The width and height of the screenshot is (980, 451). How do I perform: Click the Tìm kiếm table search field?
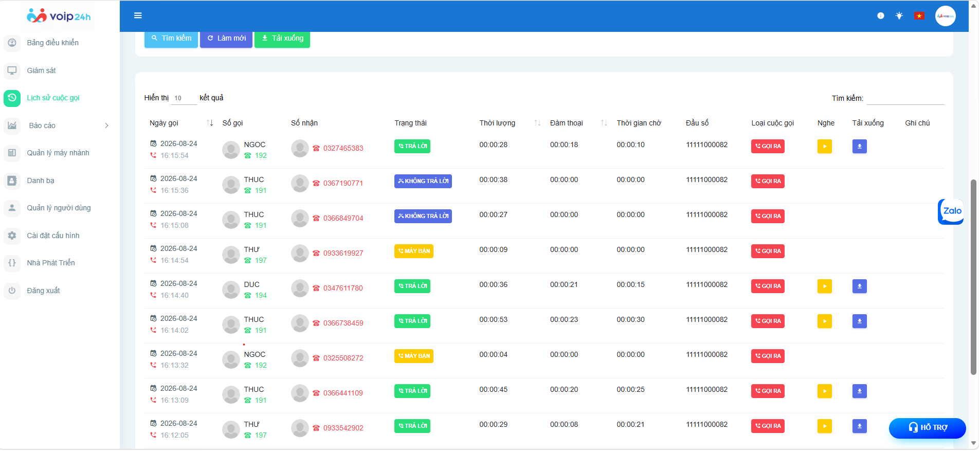click(x=905, y=98)
